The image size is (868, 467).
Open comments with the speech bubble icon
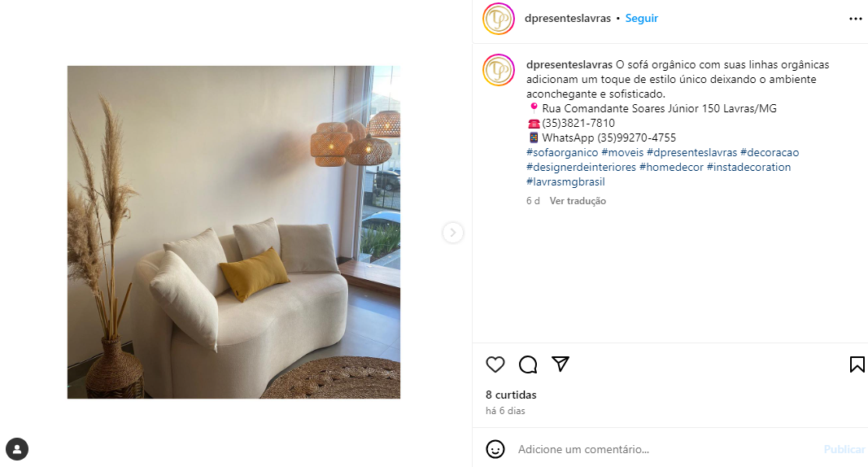pyautogui.click(x=528, y=364)
